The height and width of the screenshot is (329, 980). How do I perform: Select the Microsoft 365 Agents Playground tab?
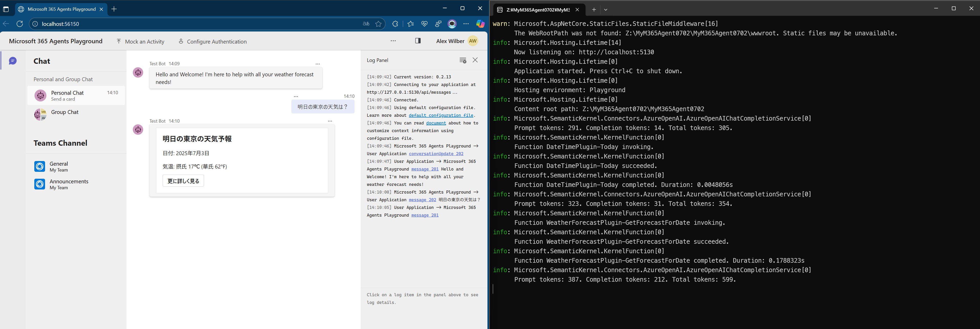(61, 9)
